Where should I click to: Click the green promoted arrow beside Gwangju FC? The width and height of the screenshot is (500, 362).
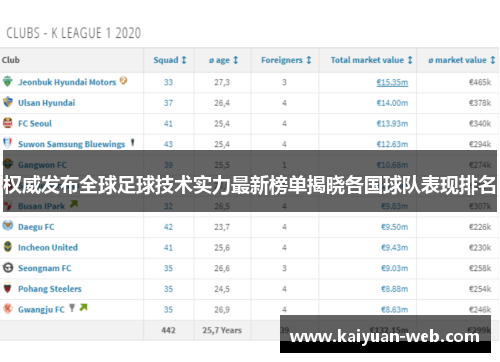point(83,307)
